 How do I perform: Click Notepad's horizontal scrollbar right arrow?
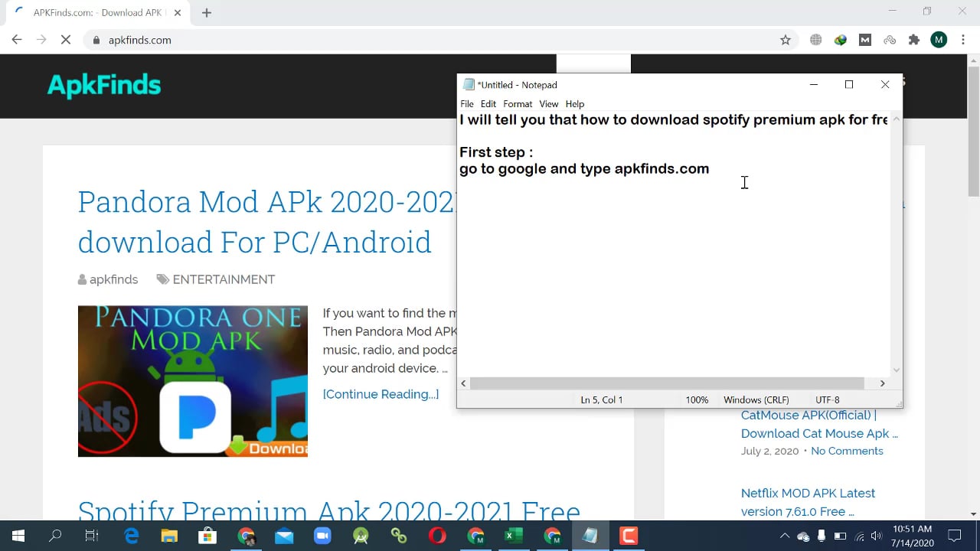[882, 383]
